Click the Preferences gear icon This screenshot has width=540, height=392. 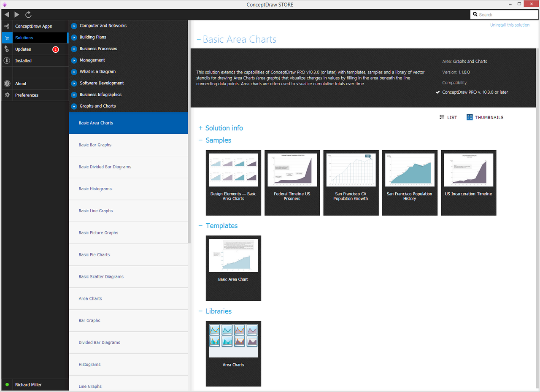point(7,95)
